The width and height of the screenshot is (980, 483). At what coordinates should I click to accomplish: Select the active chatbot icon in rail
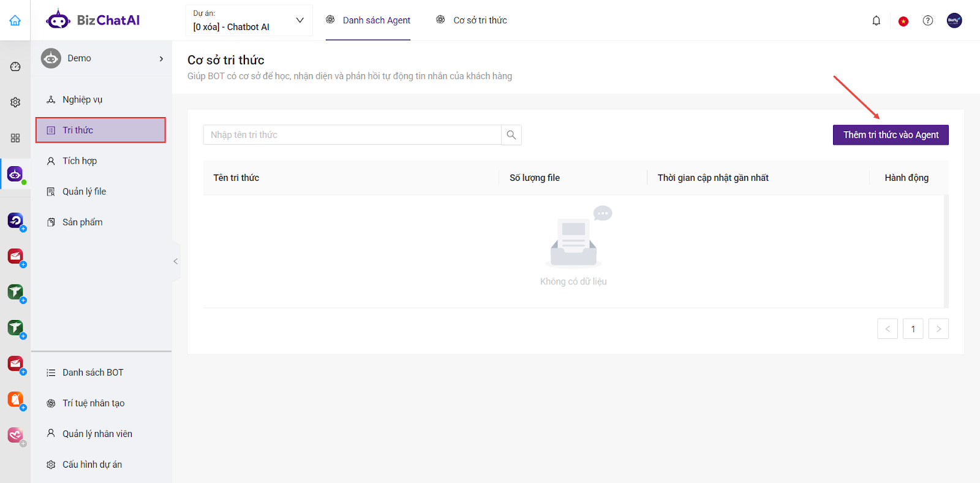coord(15,175)
